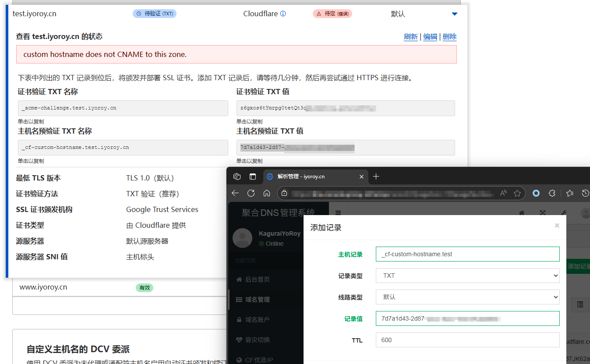Click the 主机记录 input field
Screen dimensions: 590x364
[467, 254]
